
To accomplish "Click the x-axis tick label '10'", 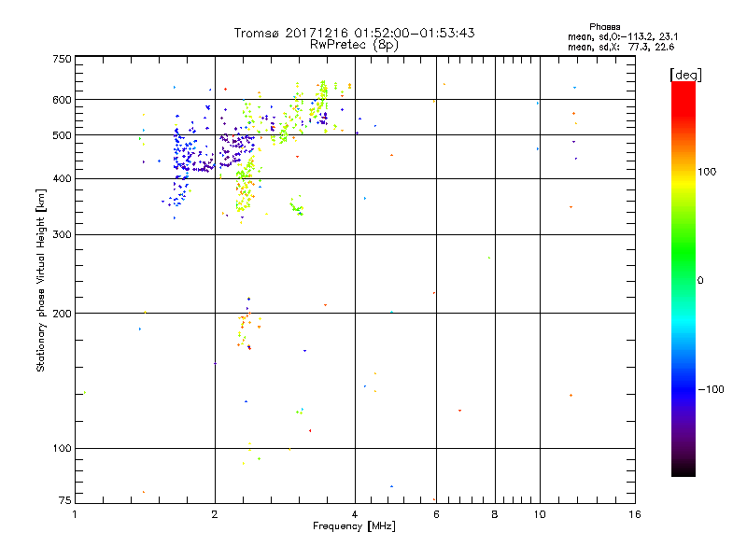I will click(540, 514).
